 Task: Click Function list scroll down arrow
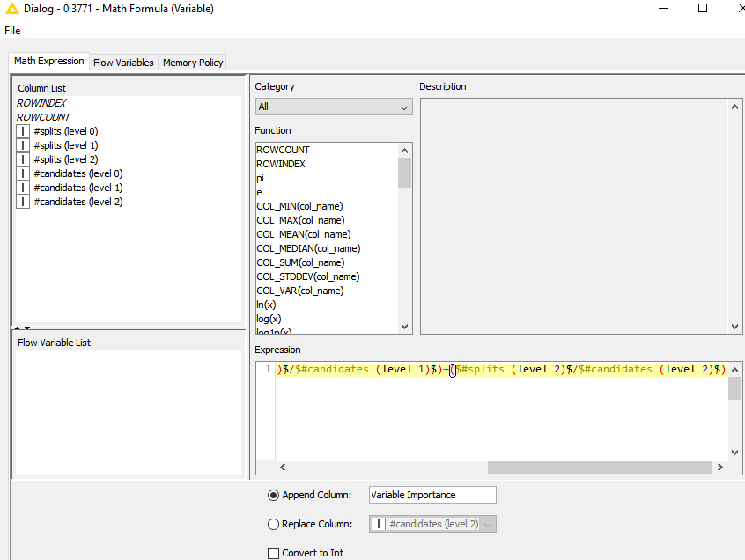pos(404,327)
